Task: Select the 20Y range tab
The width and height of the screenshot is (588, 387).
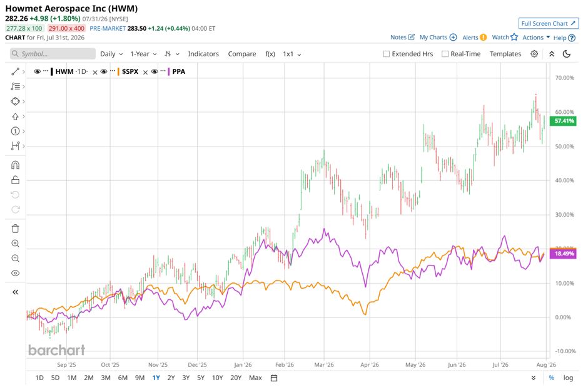Action: [236, 378]
